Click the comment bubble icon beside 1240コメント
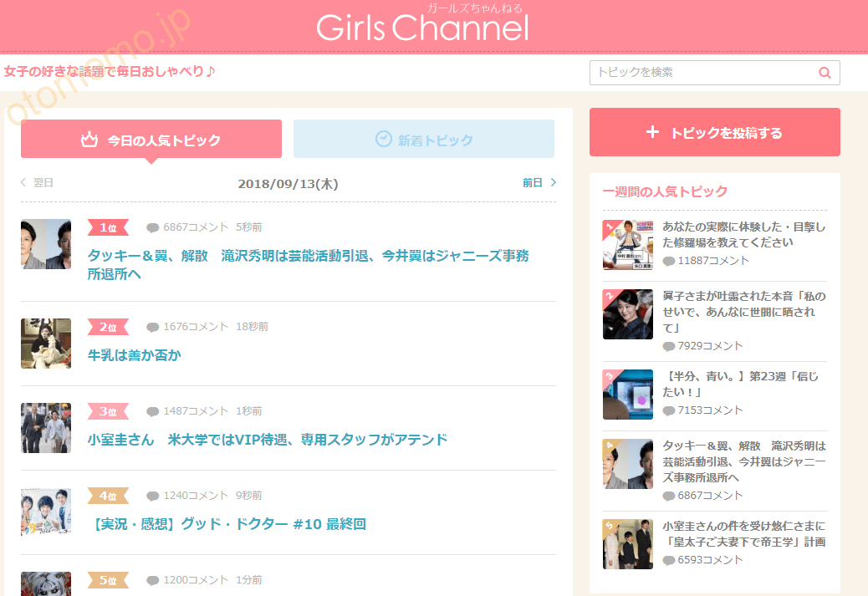Image resolution: width=868 pixels, height=596 pixels. pos(153,497)
